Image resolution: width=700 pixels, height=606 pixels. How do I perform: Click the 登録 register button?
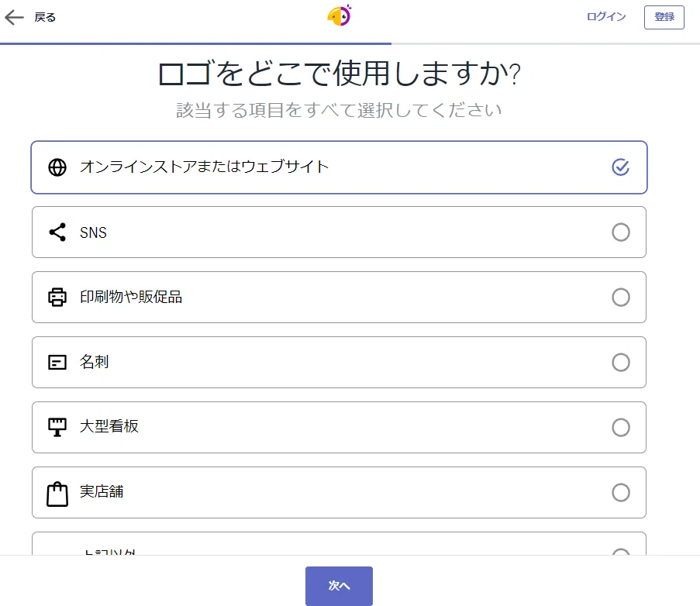[664, 17]
